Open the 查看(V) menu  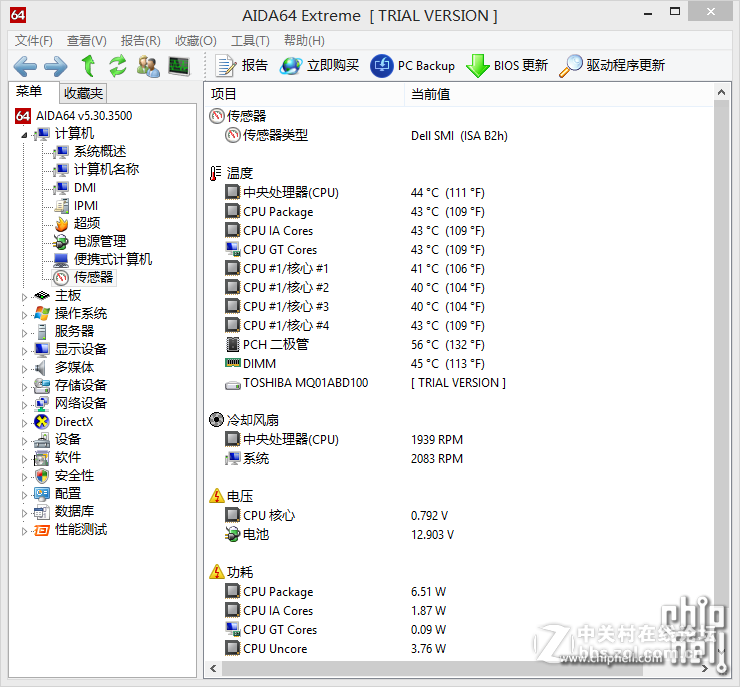tap(87, 41)
